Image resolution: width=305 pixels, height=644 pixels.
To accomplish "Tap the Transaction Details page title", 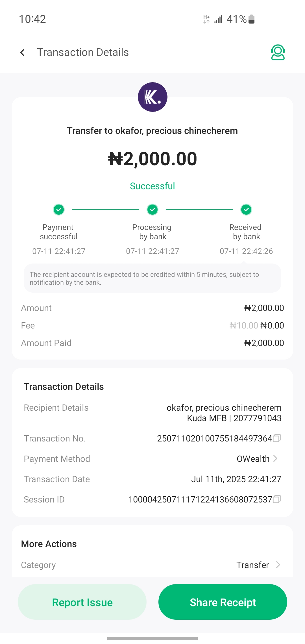I will [x=83, y=53].
